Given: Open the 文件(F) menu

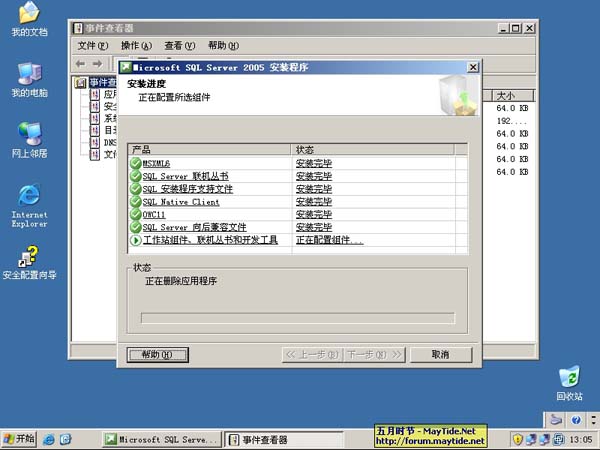Looking at the screenshot, I should pyautogui.click(x=92, y=46).
